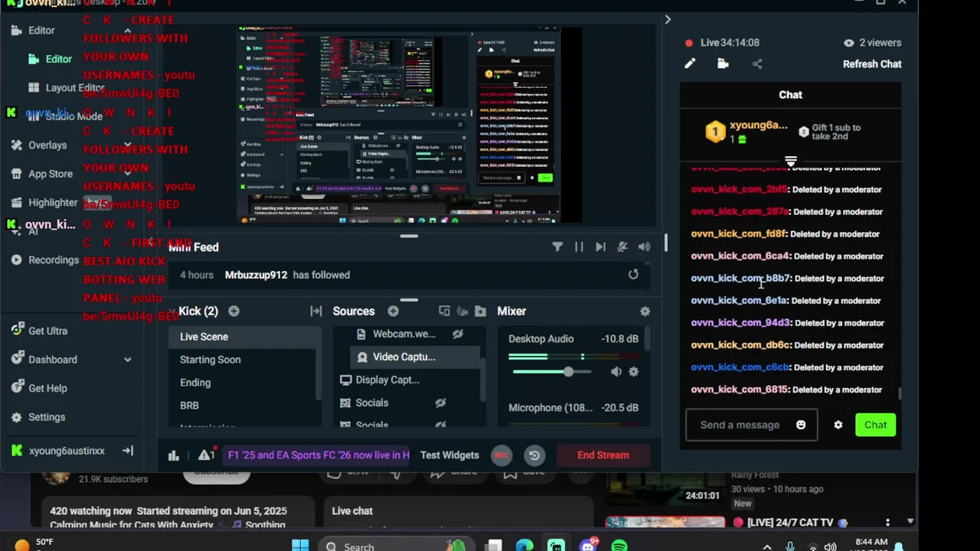Open Overlays from the sidebar
Viewport: 980px width, 551px height.
tap(39, 145)
